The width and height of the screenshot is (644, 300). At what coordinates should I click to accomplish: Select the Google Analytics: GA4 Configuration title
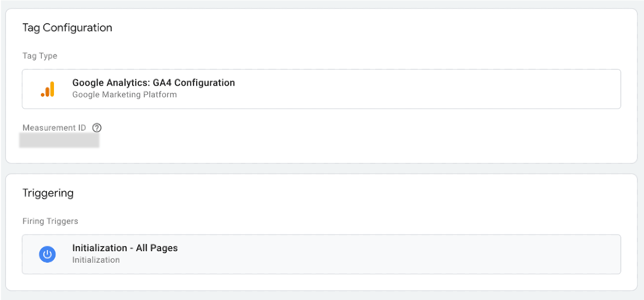153,83
